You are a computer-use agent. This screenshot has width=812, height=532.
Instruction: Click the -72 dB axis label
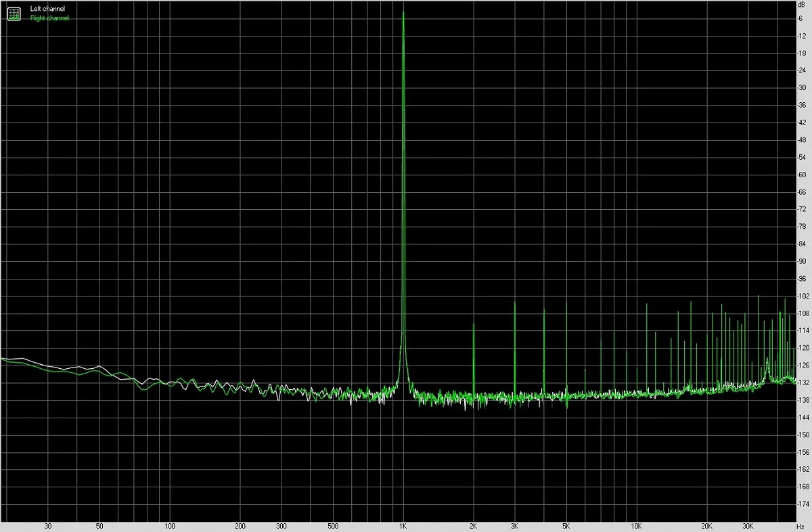pyautogui.click(x=803, y=209)
